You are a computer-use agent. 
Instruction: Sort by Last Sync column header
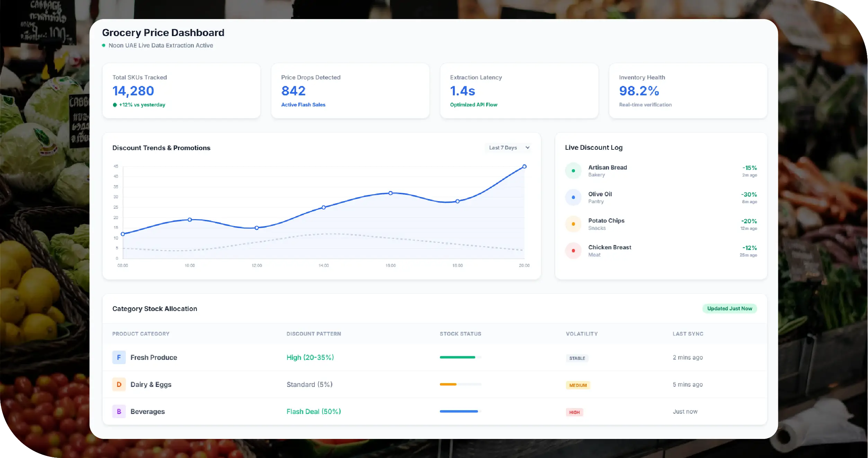688,334
